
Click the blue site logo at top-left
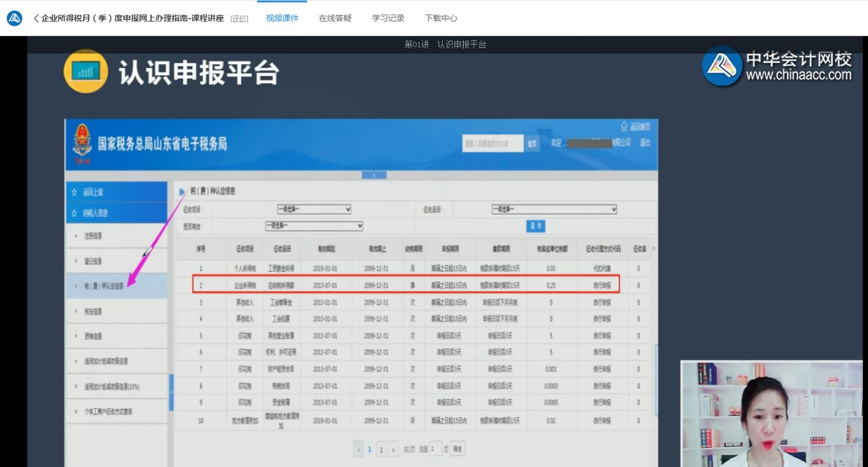15,18
